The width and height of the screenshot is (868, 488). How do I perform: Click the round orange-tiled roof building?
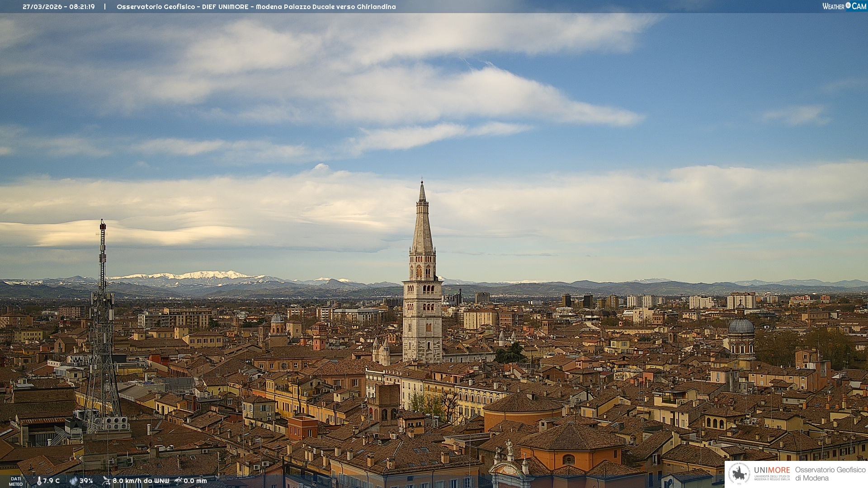pyautogui.click(x=523, y=404)
